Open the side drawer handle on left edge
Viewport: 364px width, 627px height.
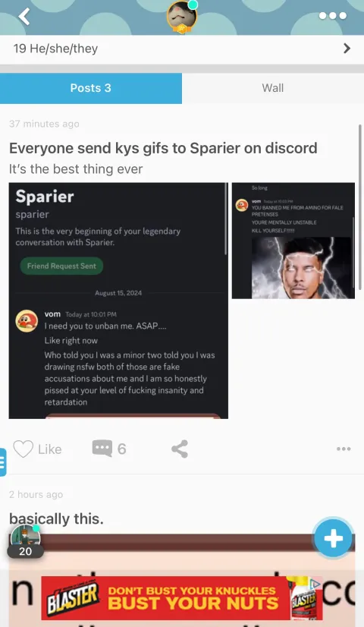pyautogui.click(x=3, y=462)
